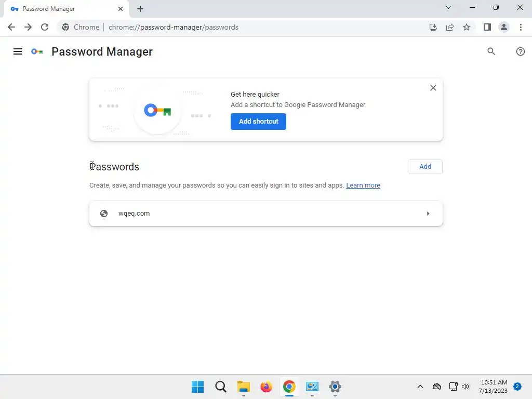Screen dimensions: 532x399
Task: Click the install app icon in address bar
Action: 433,27
